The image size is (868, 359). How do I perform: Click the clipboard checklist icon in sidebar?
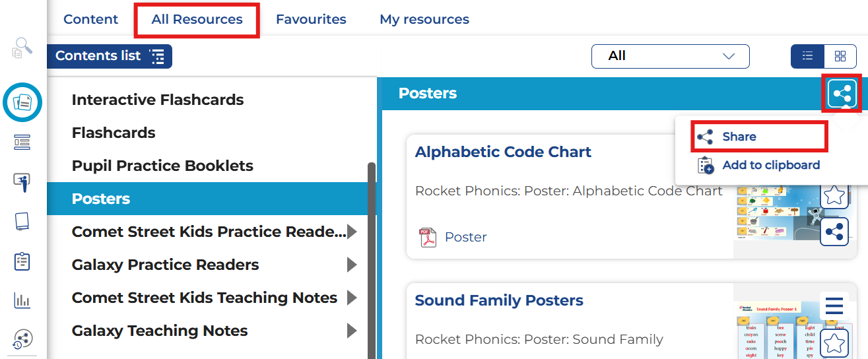point(22,261)
